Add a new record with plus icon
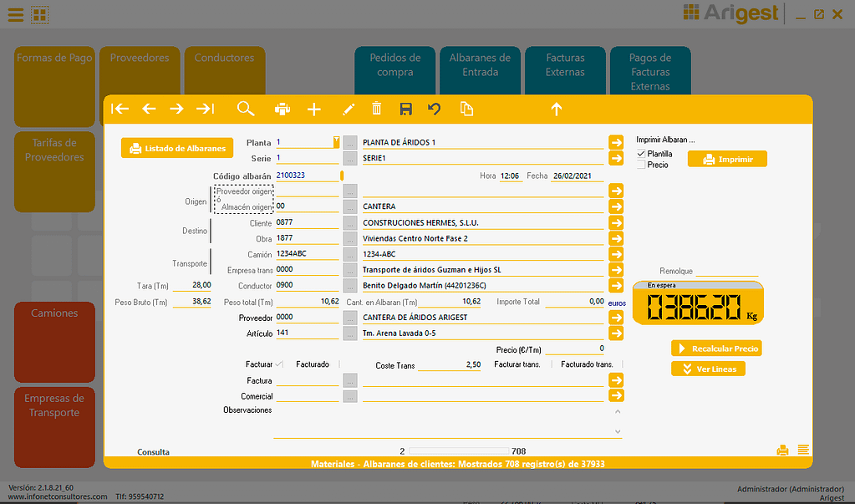The image size is (855, 504). pos(314,109)
